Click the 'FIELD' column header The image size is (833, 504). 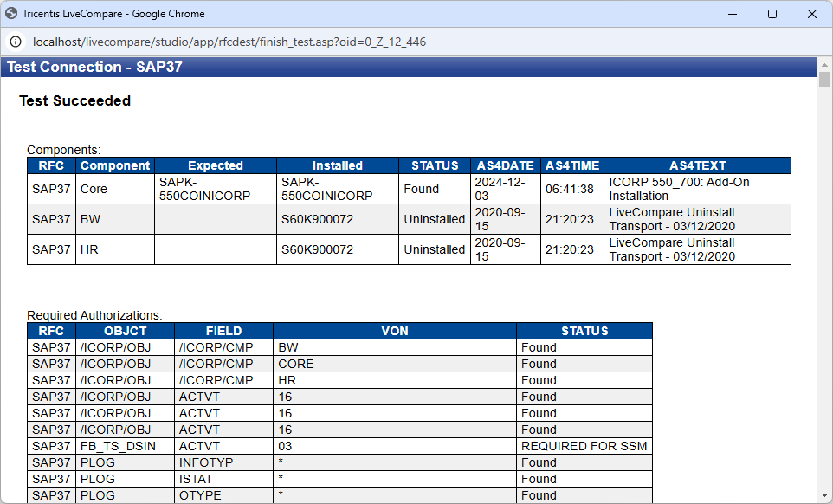click(223, 331)
